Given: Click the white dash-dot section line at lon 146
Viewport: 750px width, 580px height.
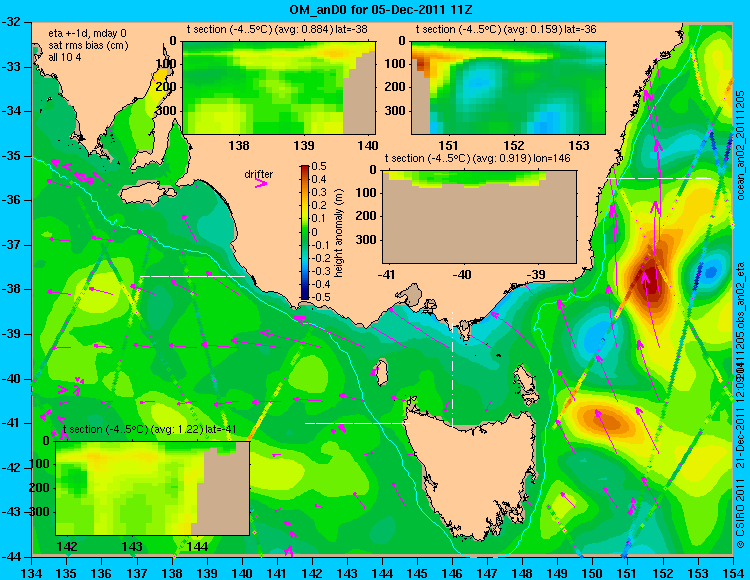Looking at the screenshot, I should [452, 368].
